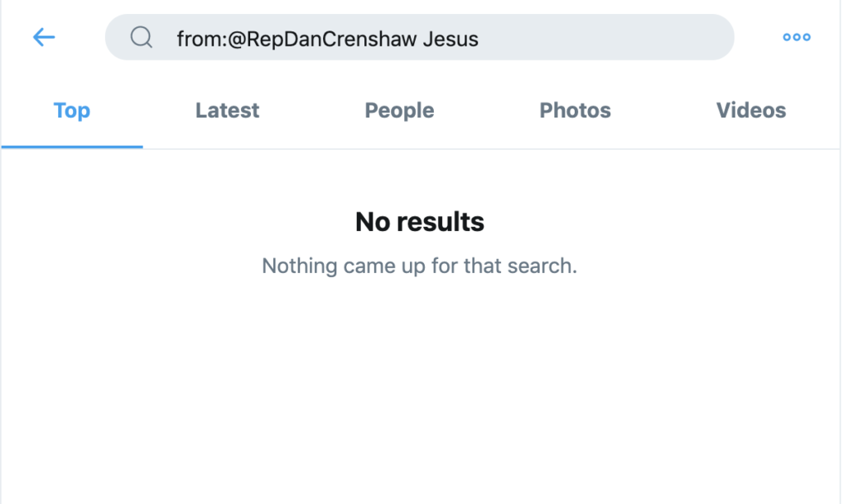Select the from:@RepDanCrenshaw Jesus search text
The image size is (848, 504).
pyautogui.click(x=326, y=38)
